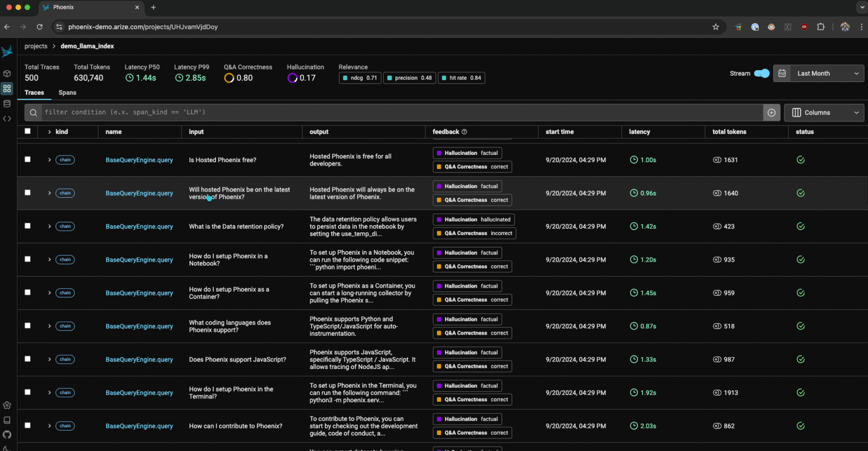Disable the Stream toggle

pyautogui.click(x=761, y=73)
